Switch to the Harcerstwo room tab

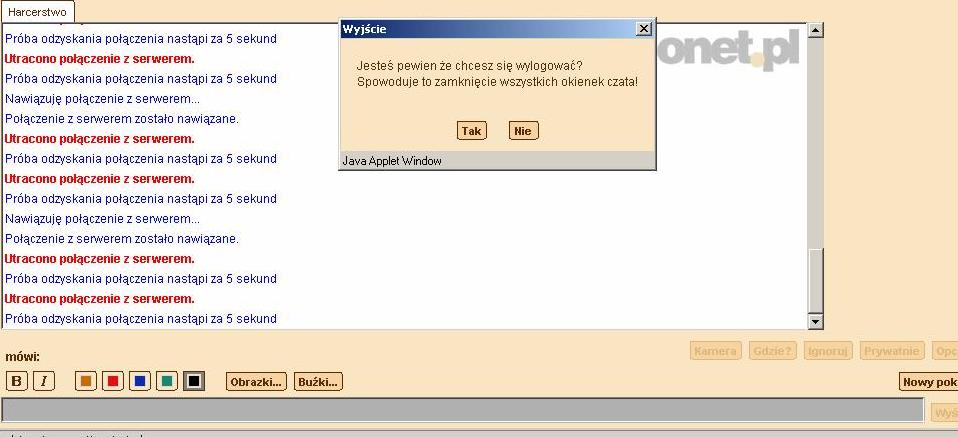tap(37, 11)
